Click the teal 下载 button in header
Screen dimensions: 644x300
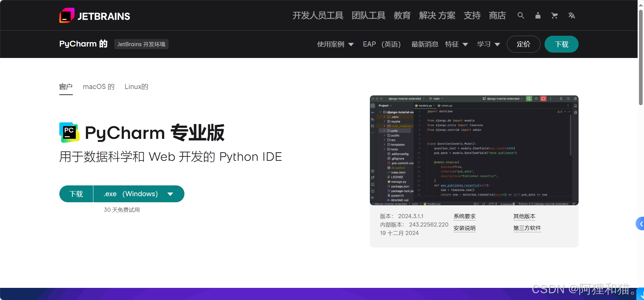[x=561, y=44]
